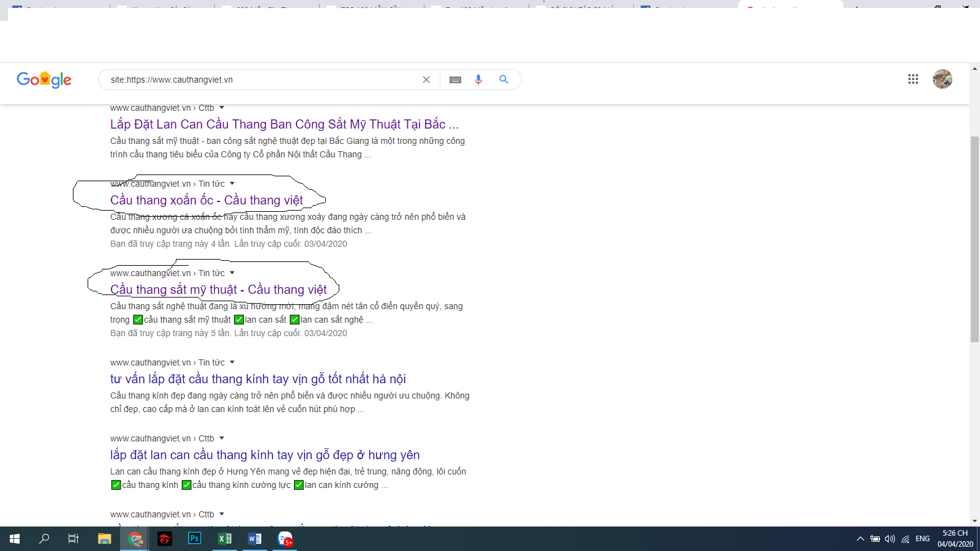The image size is (980, 551).
Task: Open volume control in tray
Action: 890,539
